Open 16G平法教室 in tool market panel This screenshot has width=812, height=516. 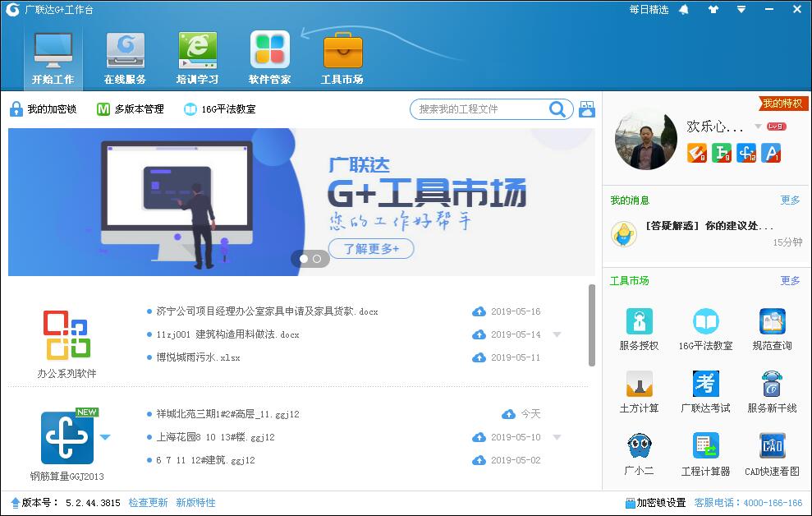point(705,329)
